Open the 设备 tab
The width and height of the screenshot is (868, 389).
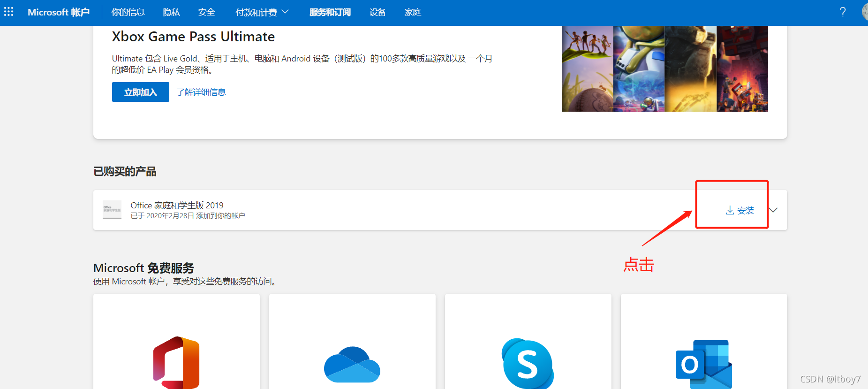coord(377,12)
